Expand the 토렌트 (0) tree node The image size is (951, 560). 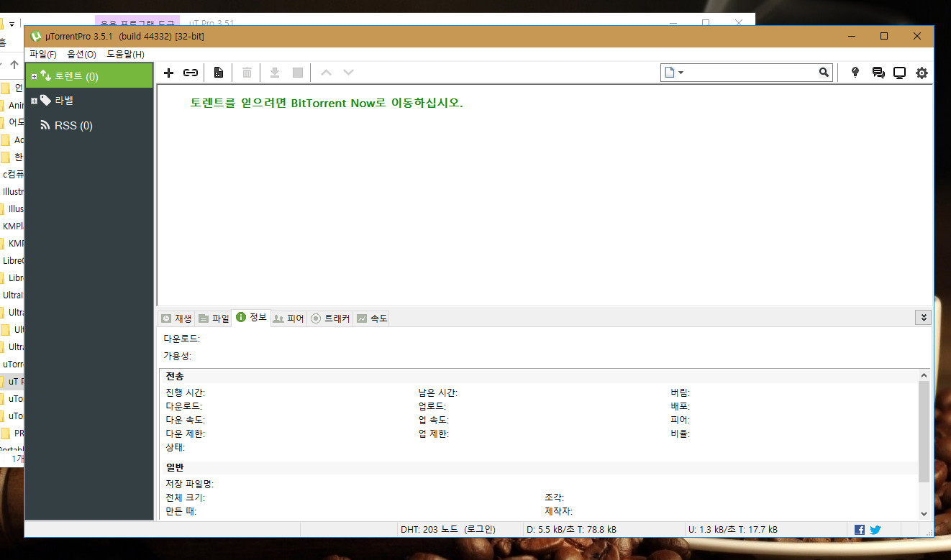[x=34, y=76]
